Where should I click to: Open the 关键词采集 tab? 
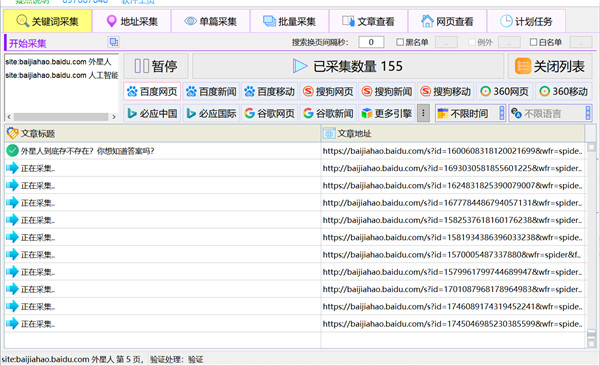pos(48,21)
